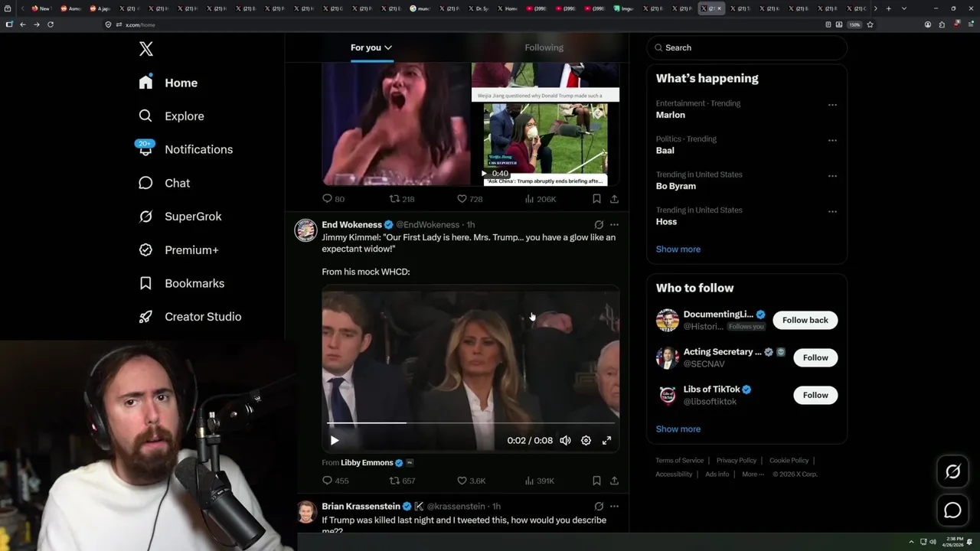The height and width of the screenshot is (551, 980).
Task: Open More footer links menu
Action: tap(753, 474)
